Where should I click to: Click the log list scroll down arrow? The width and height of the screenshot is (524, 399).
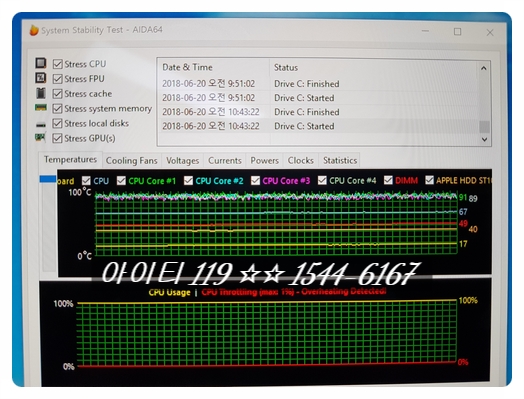484,139
